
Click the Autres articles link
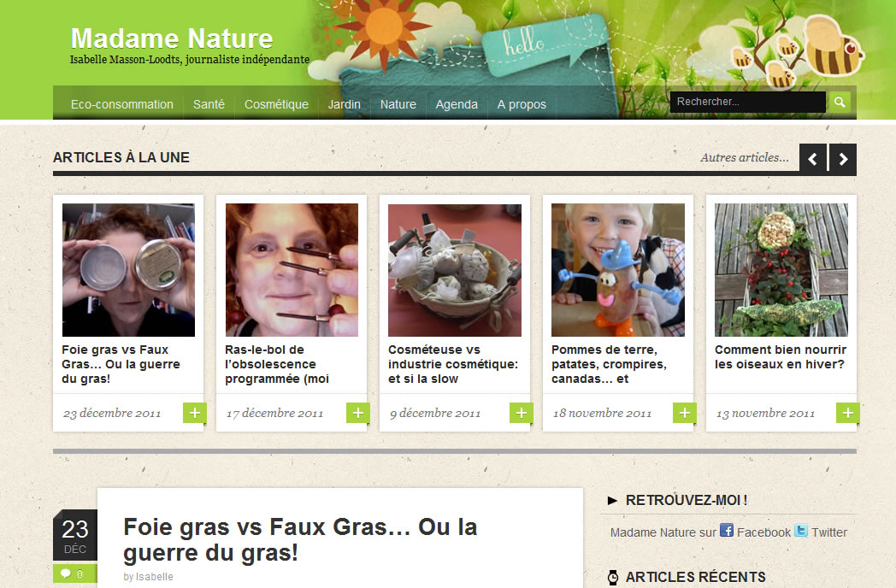[745, 158]
